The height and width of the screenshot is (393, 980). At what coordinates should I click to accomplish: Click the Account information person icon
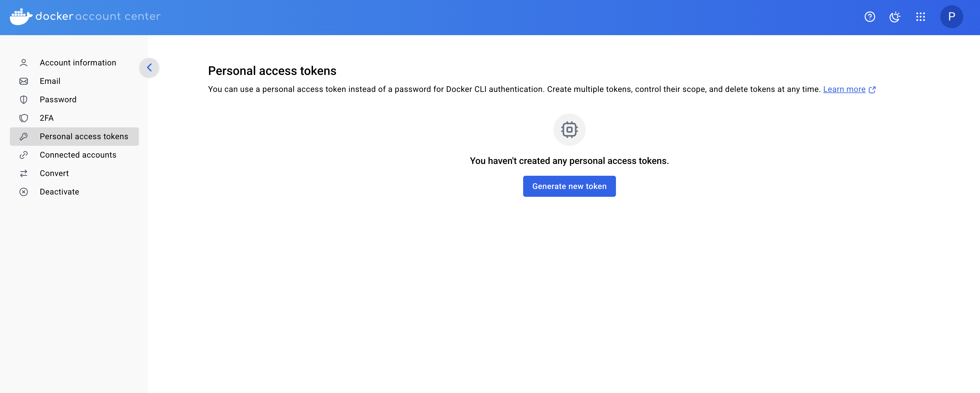click(24, 63)
